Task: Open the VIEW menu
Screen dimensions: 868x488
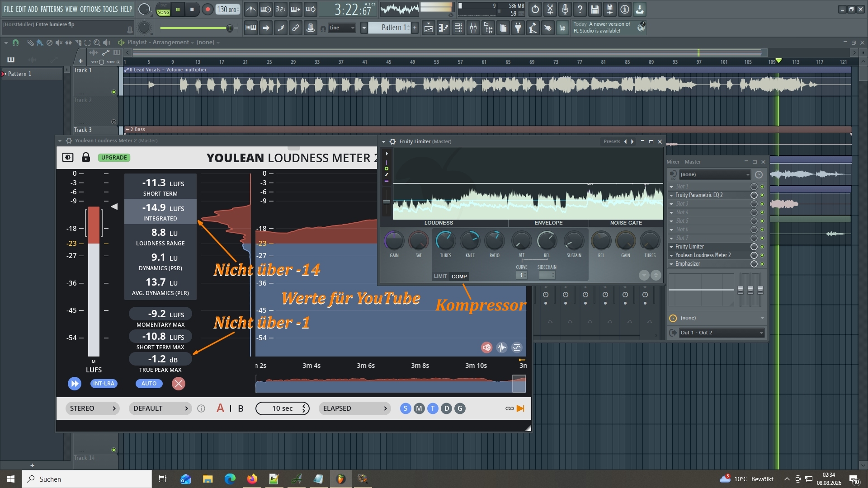Action: point(71,9)
